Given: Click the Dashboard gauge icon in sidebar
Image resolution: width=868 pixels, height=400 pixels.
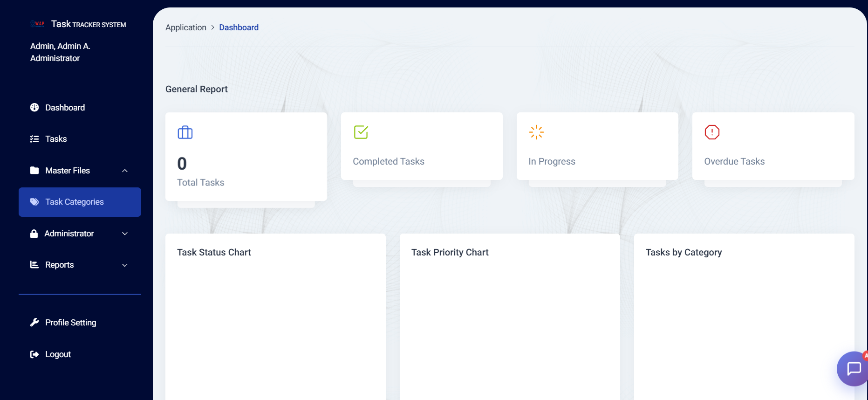Looking at the screenshot, I should [34, 108].
